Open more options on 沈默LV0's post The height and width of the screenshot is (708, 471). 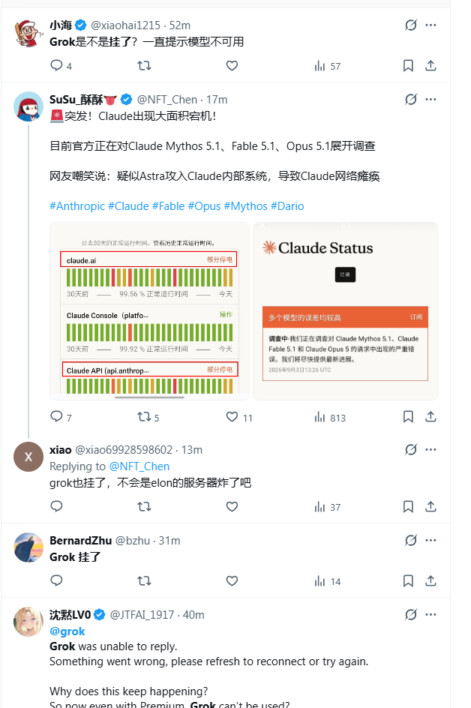click(x=431, y=615)
